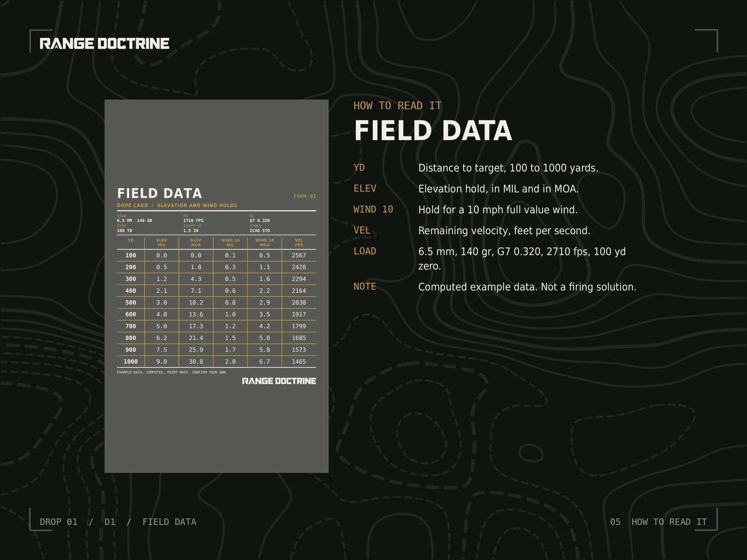This screenshot has height=560, width=747.
Task: Open the gray Field Data dope card preview
Action: [217, 286]
